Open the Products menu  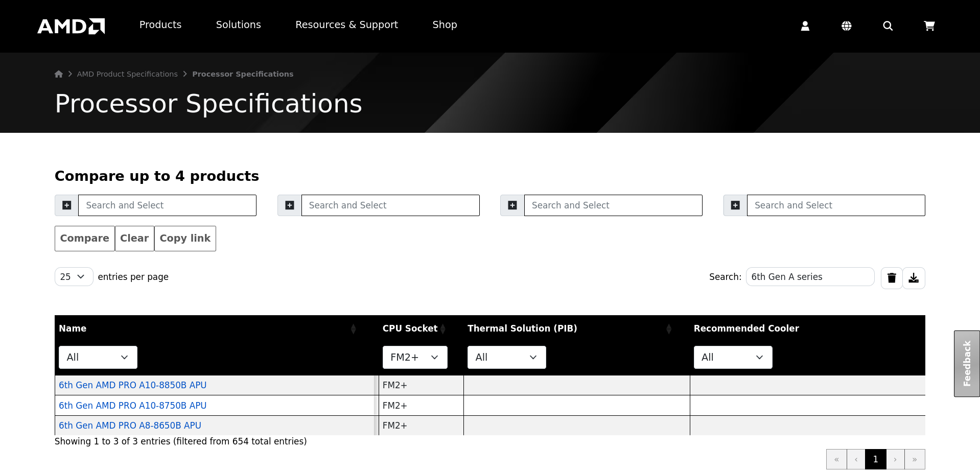(x=160, y=25)
